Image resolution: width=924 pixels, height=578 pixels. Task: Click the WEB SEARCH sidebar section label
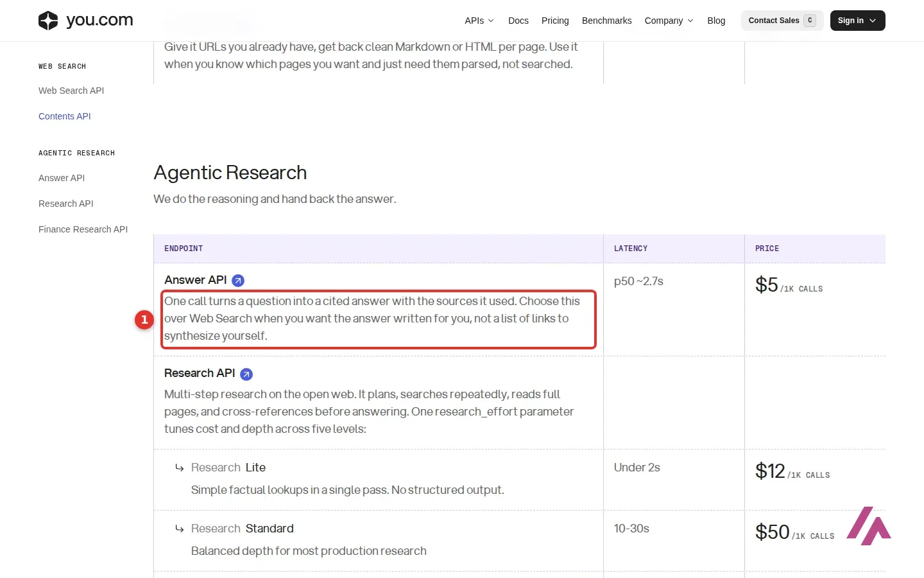click(x=62, y=67)
